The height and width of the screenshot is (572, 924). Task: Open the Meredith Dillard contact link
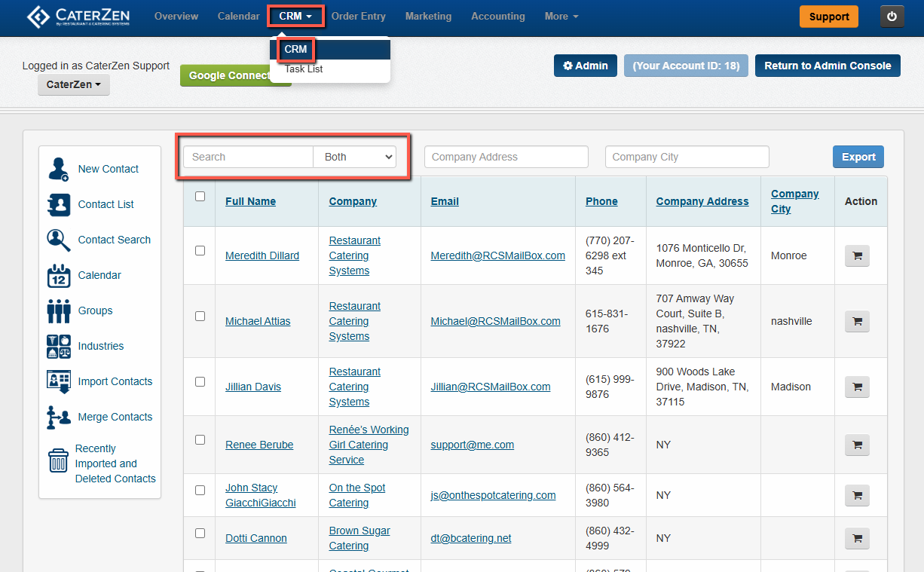tap(262, 255)
